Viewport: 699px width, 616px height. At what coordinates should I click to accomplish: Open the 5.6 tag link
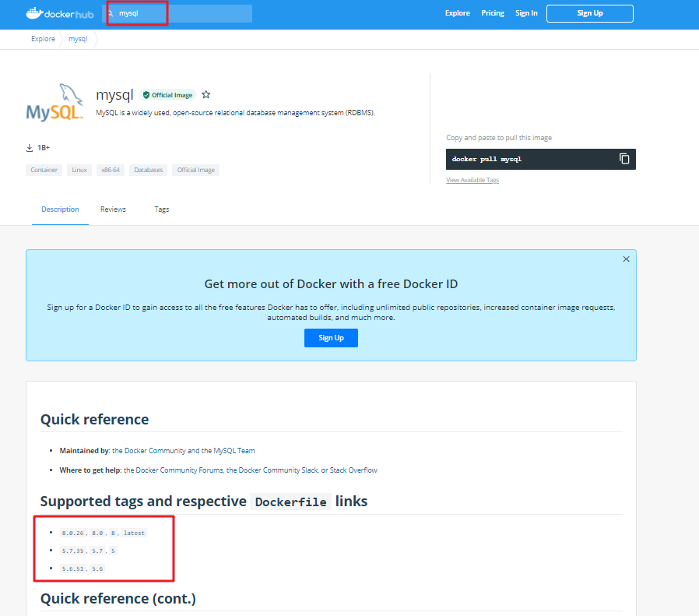click(97, 568)
